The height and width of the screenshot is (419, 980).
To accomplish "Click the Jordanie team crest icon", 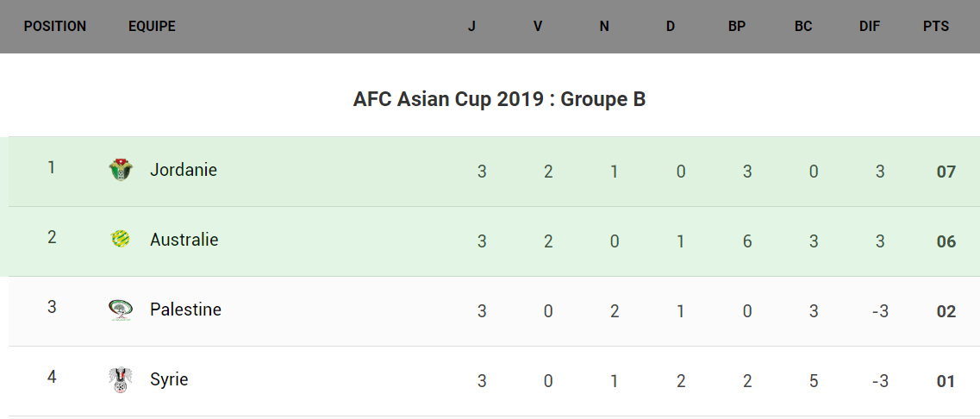I will pyautogui.click(x=121, y=170).
